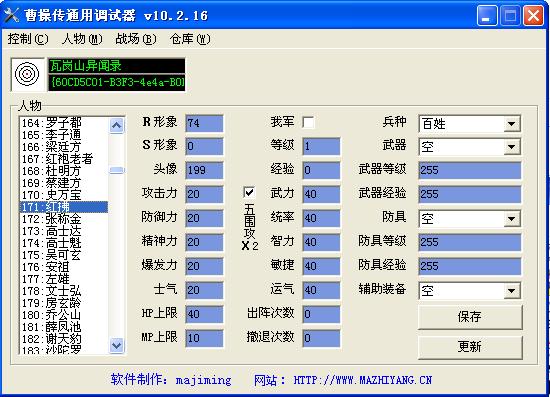Click the 头像 input field showing 199
550x397 pixels.
[204, 170]
